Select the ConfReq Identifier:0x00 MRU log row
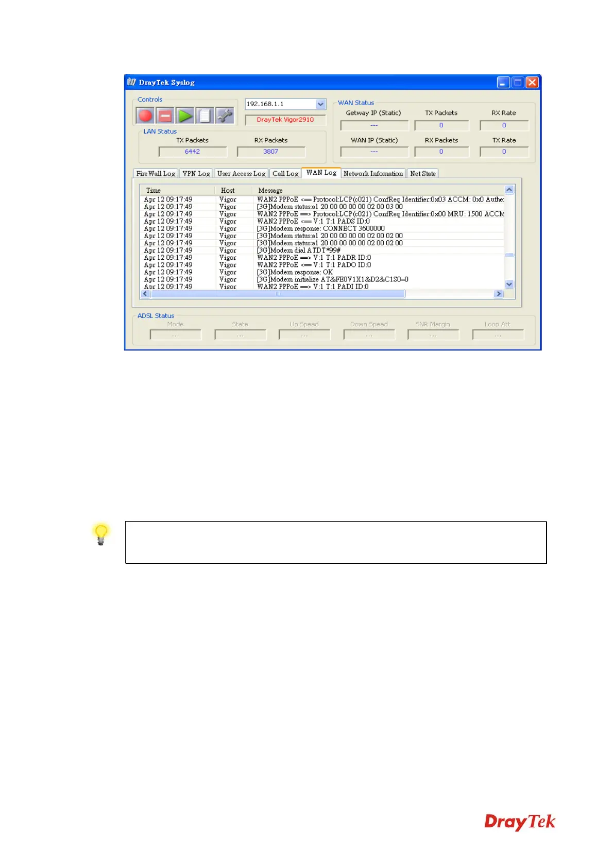Viewport: 613px width, 868px height. (x=322, y=213)
